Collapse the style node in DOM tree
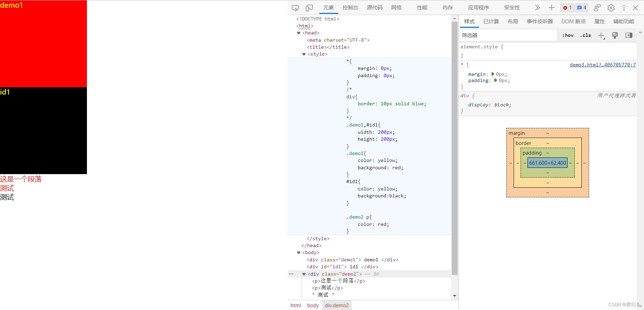This screenshot has height=310, width=644. [304, 54]
